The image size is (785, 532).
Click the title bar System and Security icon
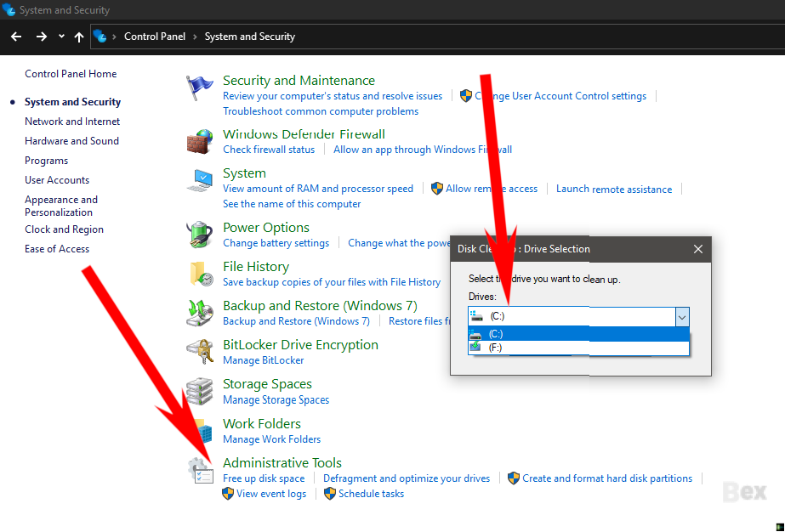point(9,9)
